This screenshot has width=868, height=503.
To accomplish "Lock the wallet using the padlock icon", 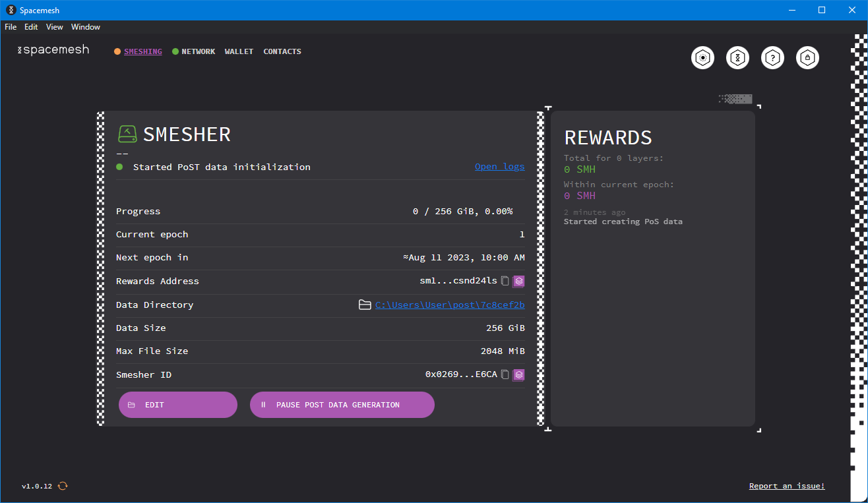I will pos(808,58).
